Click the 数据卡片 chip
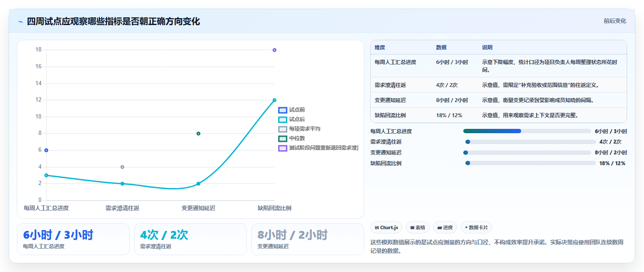The height and width of the screenshot is (272, 644). tap(476, 227)
